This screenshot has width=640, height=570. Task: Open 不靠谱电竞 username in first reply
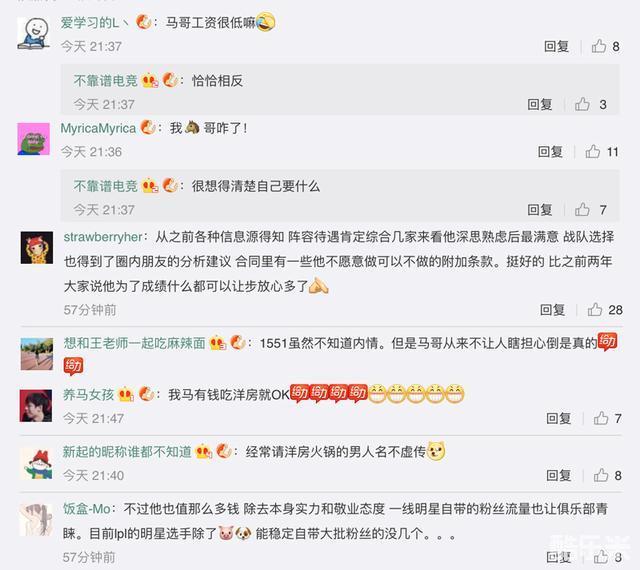tap(105, 81)
